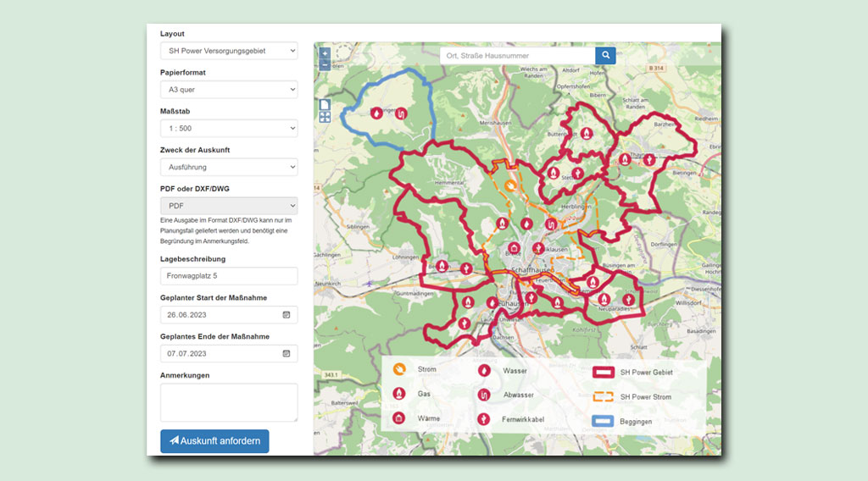Click the SH Power Gebiet red swatch

click(x=602, y=372)
